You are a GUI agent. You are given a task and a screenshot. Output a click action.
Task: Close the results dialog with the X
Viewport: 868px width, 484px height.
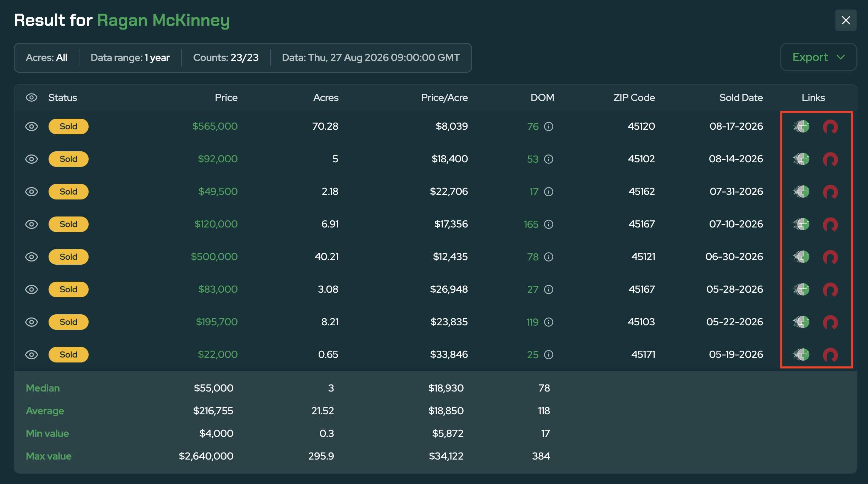[846, 20]
